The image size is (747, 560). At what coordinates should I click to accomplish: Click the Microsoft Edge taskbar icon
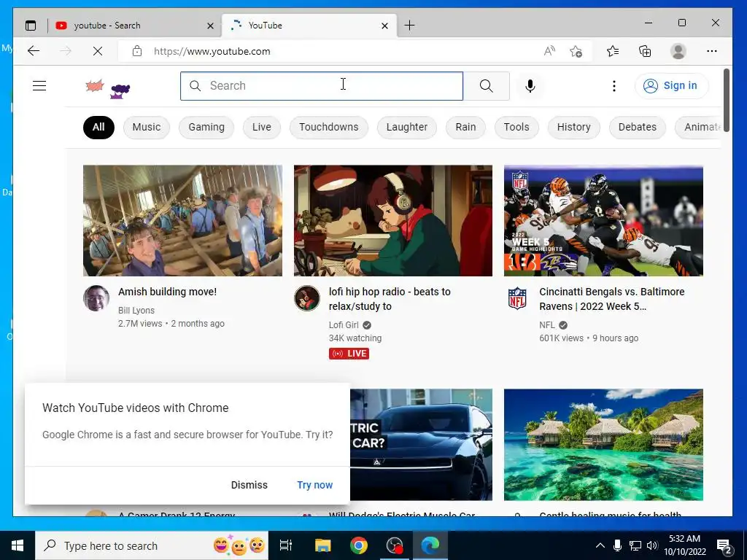[x=430, y=545]
